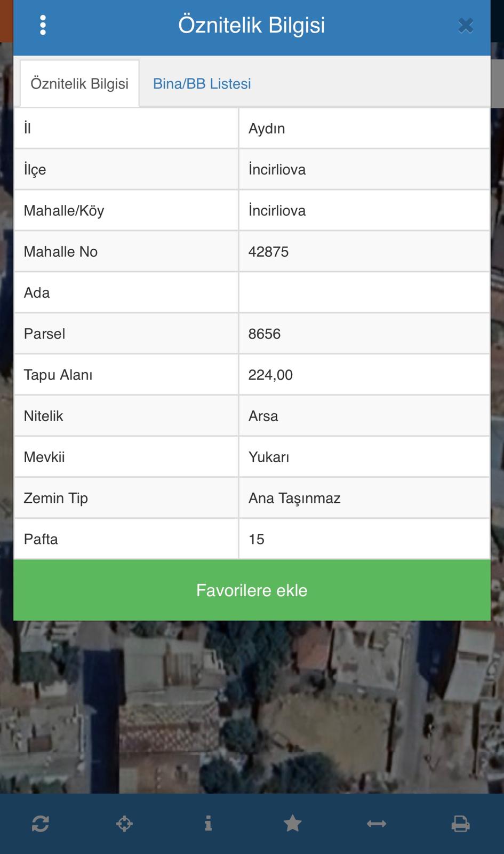The image size is (504, 854).
Task: Tap the refresh icon in bottom toolbar
Action: [41, 824]
